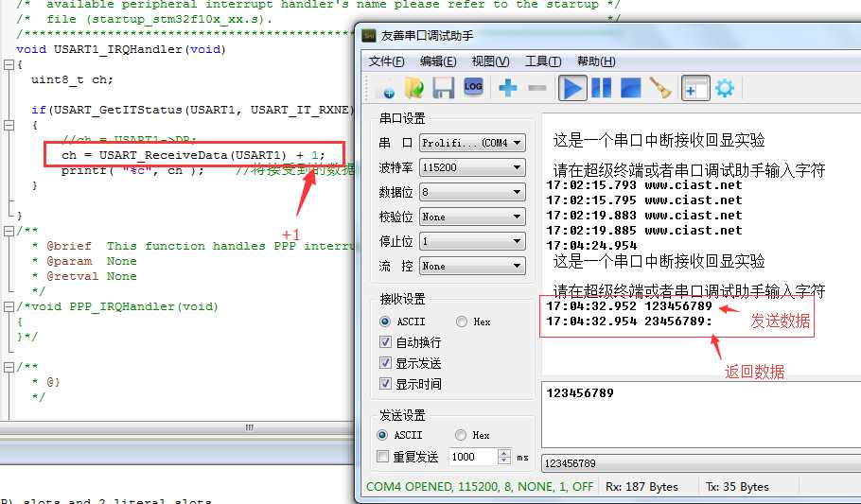Screen dimensions: 861x504
Task: Click the repeat interval field showing 1000
Action: [474, 457]
